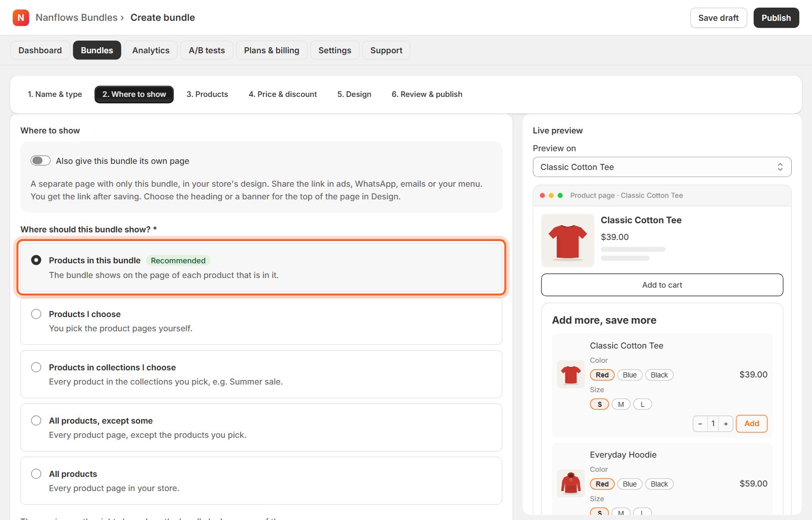The width and height of the screenshot is (812, 520).
Task: Select Blue color for Everyday Hoodie
Action: (630, 484)
